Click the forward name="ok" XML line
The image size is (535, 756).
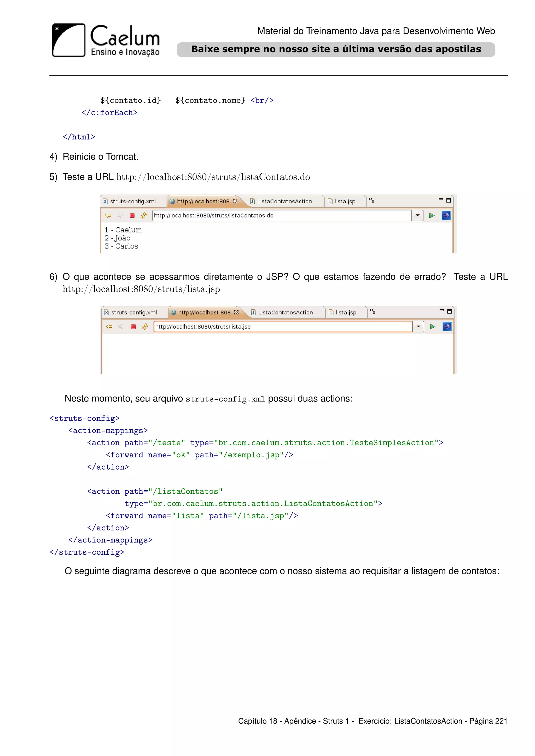coord(200,455)
